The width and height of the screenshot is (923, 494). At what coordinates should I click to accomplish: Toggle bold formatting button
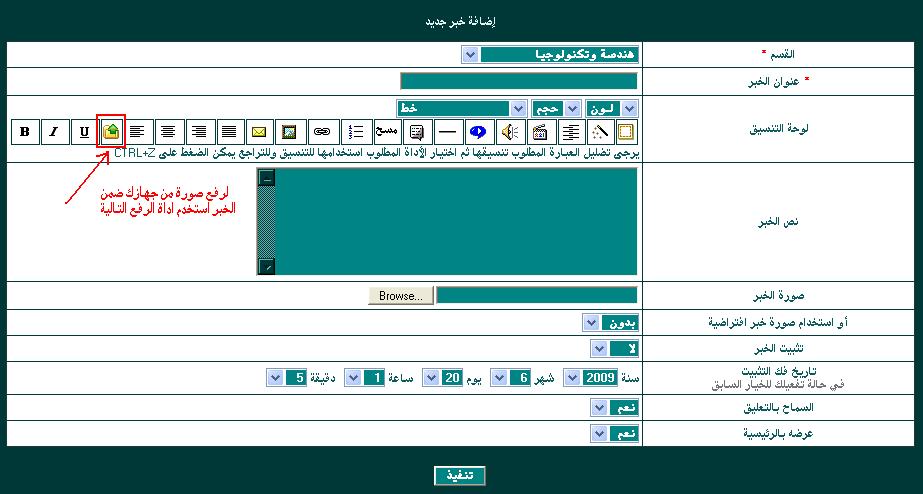(x=25, y=131)
